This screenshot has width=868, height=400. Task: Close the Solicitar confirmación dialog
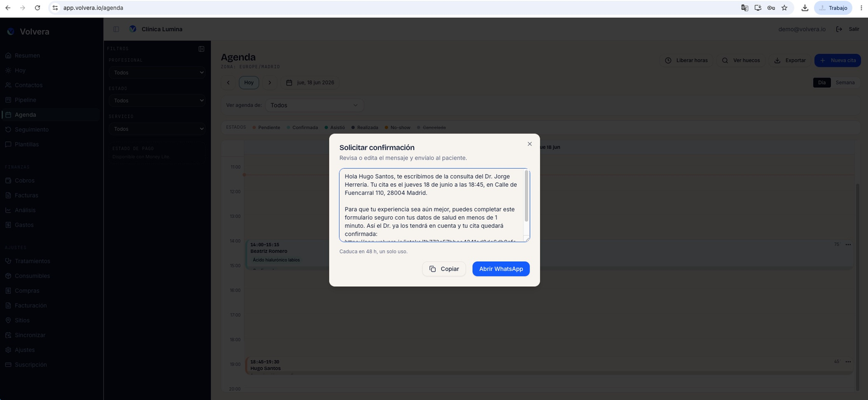[x=529, y=144]
